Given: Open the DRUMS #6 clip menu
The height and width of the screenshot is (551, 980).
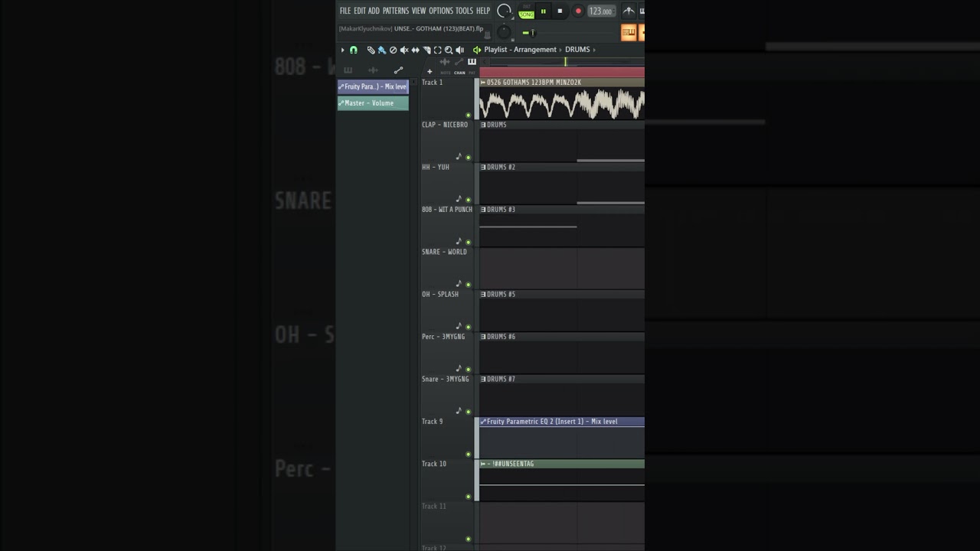Looking at the screenshot, I should tap(483, 337).
